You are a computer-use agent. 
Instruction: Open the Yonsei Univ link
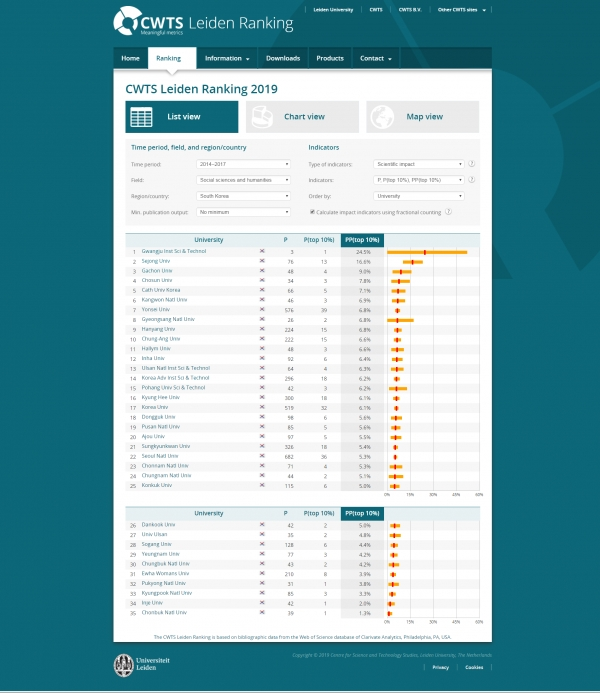coord(156,309)
